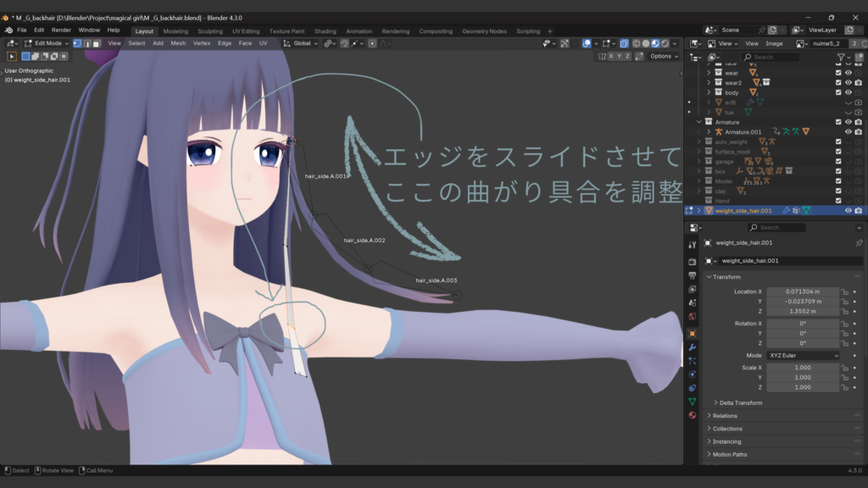Select the vertex select mode icon
Viewport: 868px width, 488px height.
tap(76, 42)
